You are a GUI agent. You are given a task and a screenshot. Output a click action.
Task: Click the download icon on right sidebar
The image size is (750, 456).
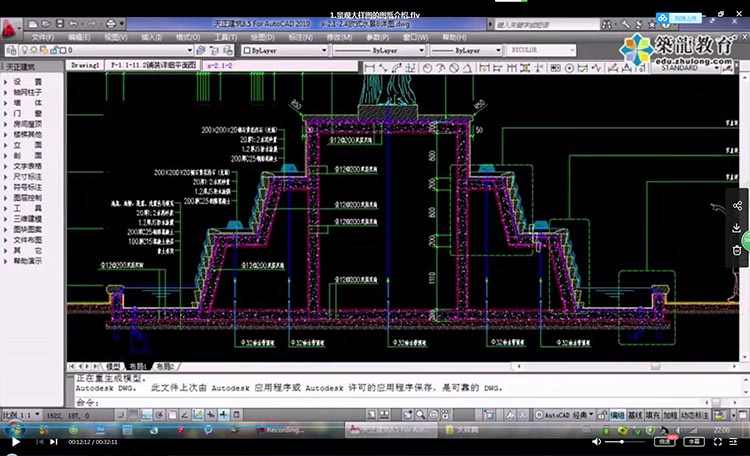click(x=737, y=228)
